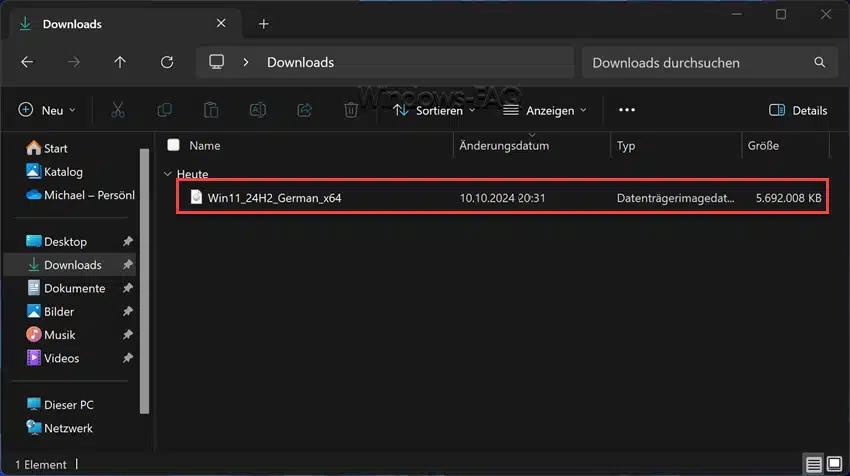Click the Copy toolbar icon

(164, 110)
